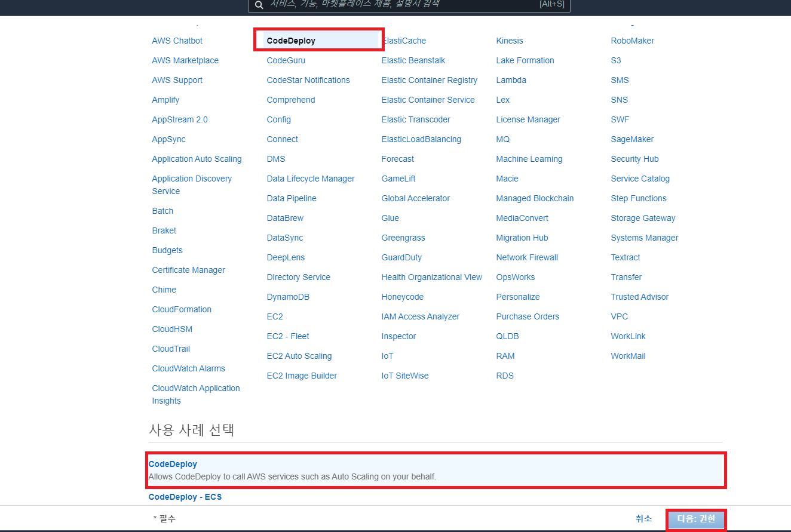Select AWS Chatbot service
The image size is (791, 532).
click(177, 41)
